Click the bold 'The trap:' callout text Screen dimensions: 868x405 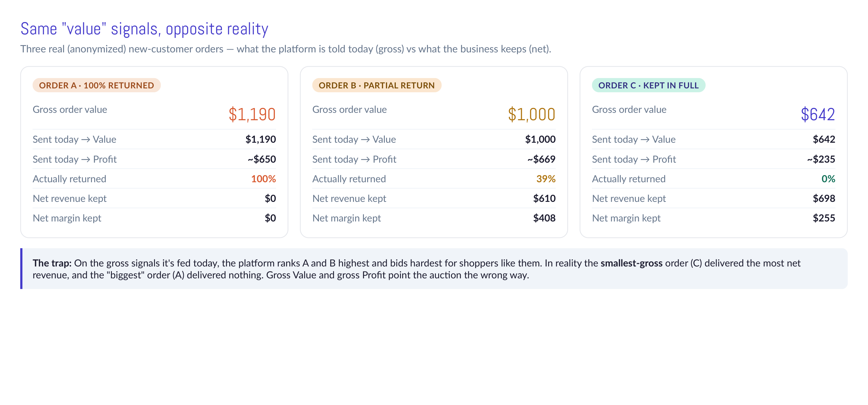[52, 263]
